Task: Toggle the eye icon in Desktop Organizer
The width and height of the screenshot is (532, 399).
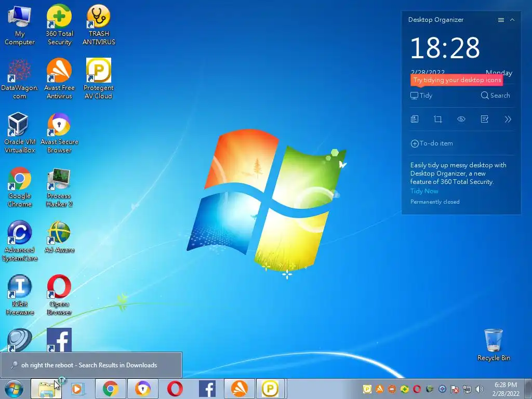Action: click(x=461, y=119)
